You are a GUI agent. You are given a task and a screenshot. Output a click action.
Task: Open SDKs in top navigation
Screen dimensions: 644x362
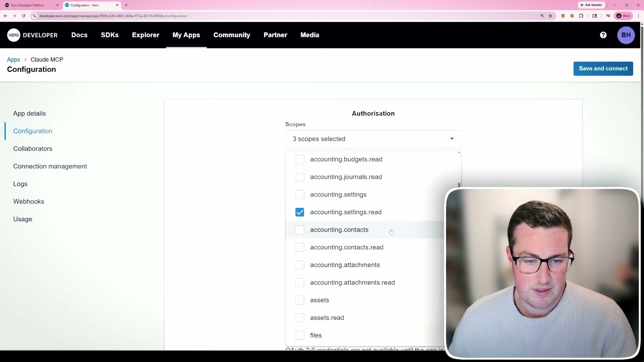pyautogui.click(x=110, y=35)
